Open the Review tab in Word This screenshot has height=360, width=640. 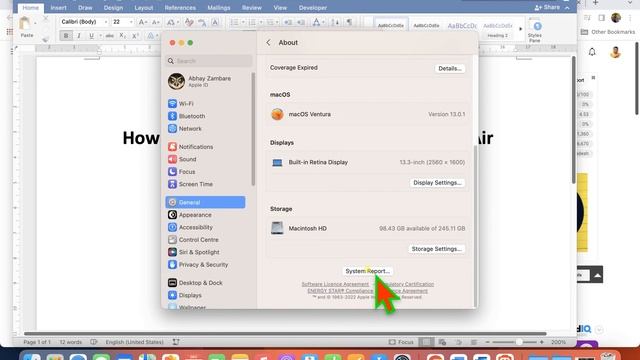251,8
